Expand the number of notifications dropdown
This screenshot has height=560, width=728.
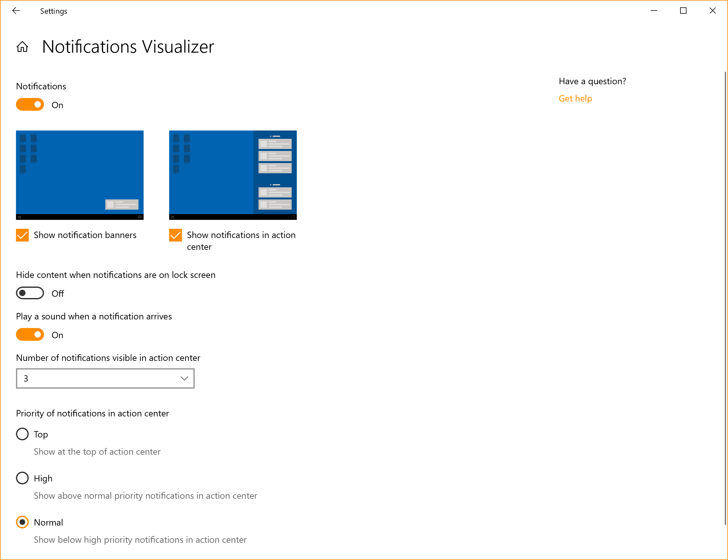[105, 378]
